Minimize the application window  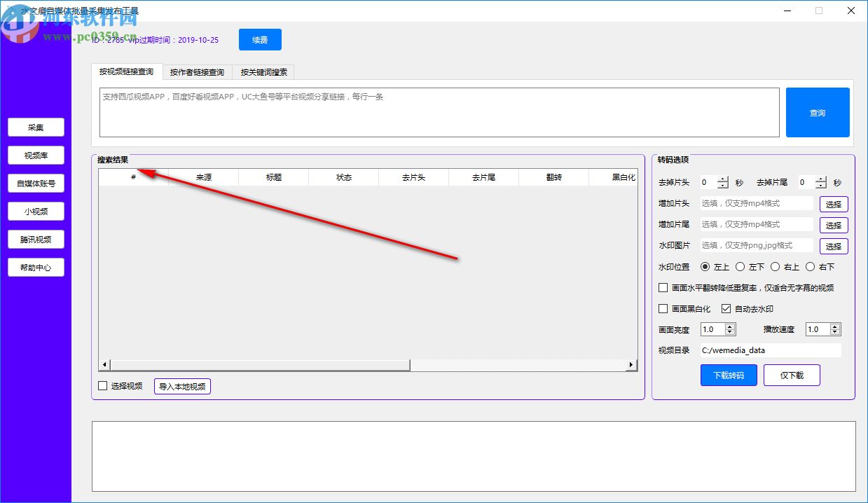[787, 11]
